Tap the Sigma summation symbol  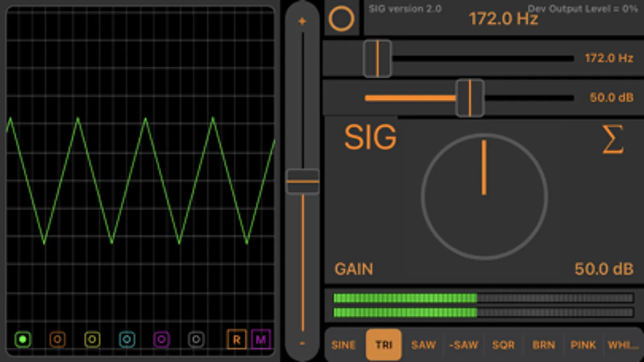coord(613,139)
